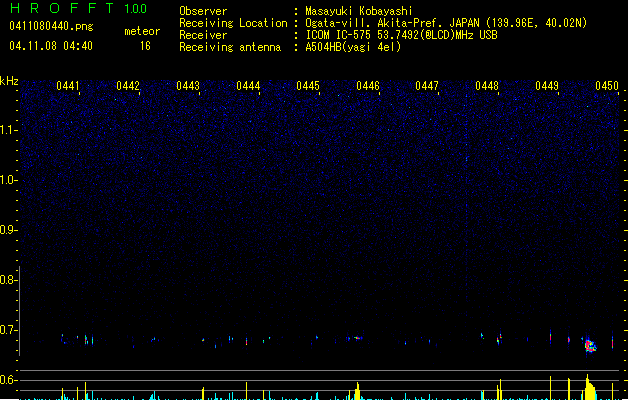Click the kHz axis unit label
The width and height of the screenshot is (629, 400).
click(x=9, y=81)
